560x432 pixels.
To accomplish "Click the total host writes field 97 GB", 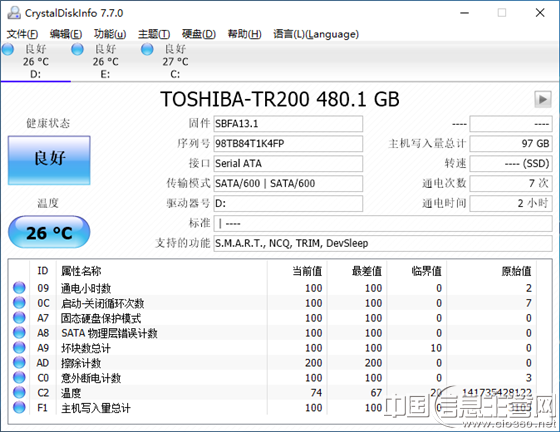I will click(x=511, y=144).
